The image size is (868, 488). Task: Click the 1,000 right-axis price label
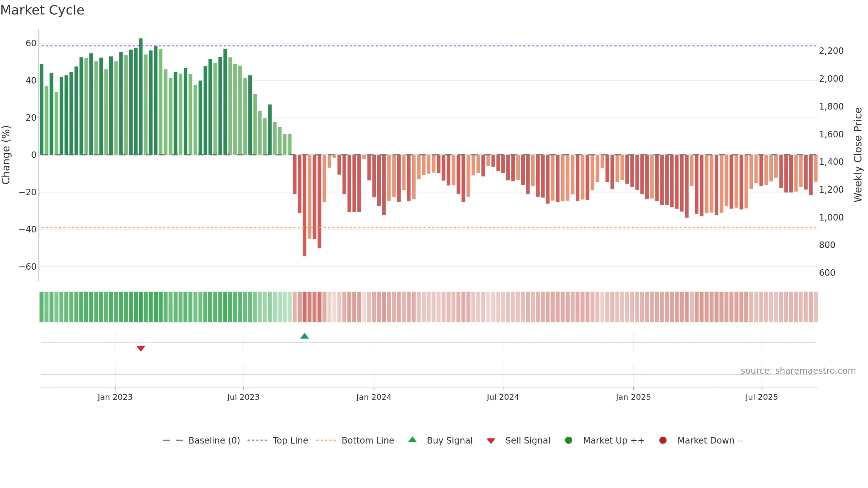tap(831, 218)
